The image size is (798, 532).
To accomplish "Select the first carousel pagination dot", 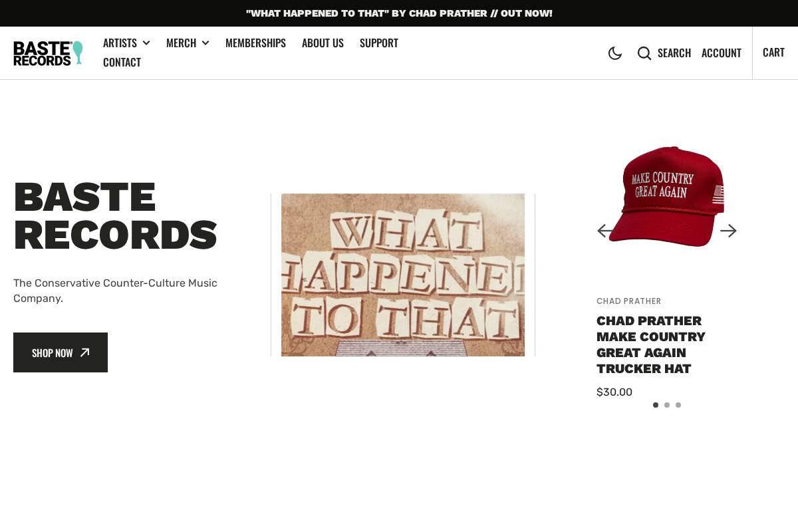I will [x=656, y=405].
